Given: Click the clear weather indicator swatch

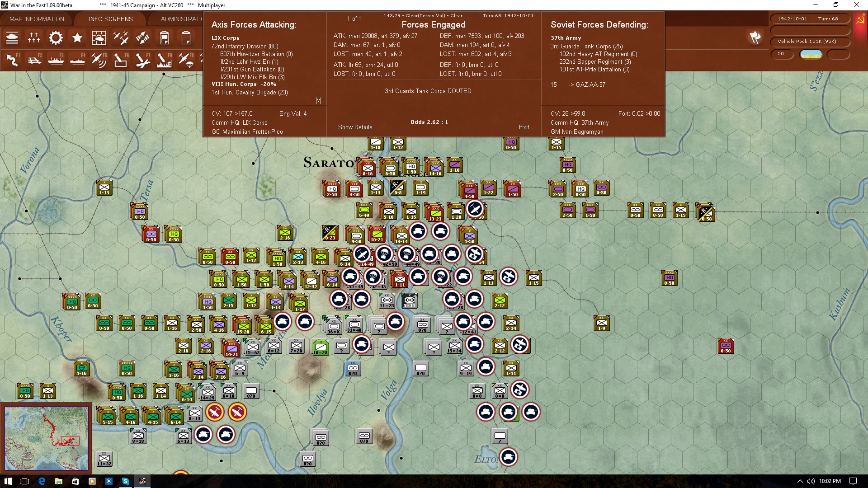Looking at the screenshot, I should (811, 54).
